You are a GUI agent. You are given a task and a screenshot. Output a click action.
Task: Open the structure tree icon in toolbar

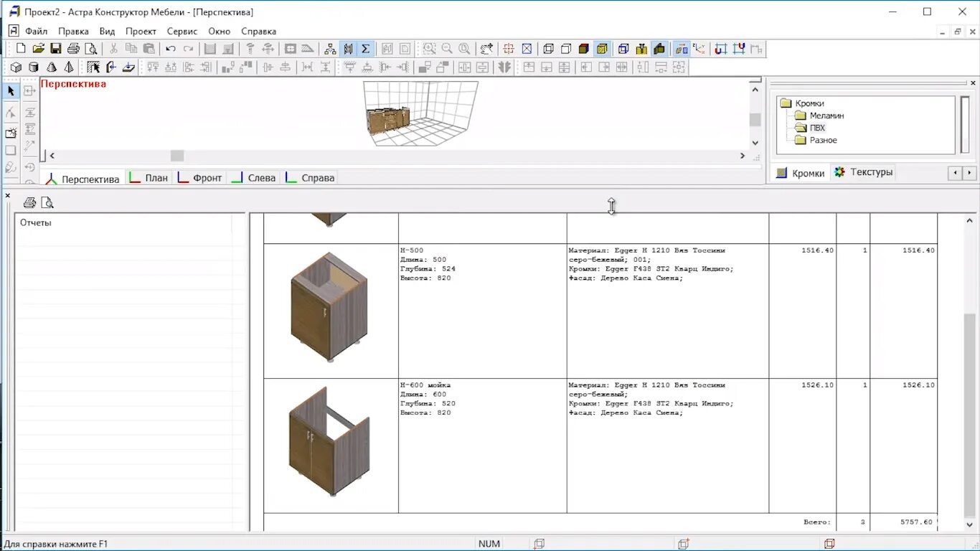click(x=330, y=49)
